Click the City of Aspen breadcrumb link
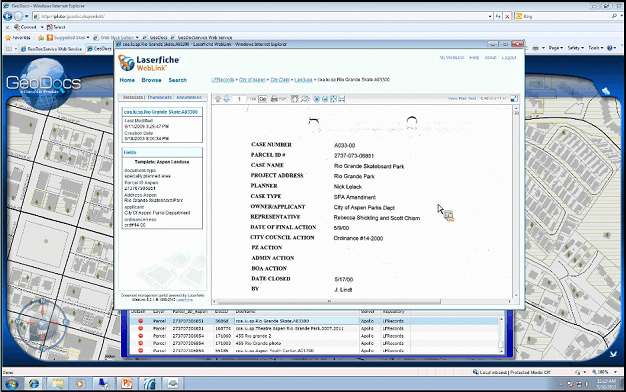The image size is (626, 392). [x=252, y=79]
